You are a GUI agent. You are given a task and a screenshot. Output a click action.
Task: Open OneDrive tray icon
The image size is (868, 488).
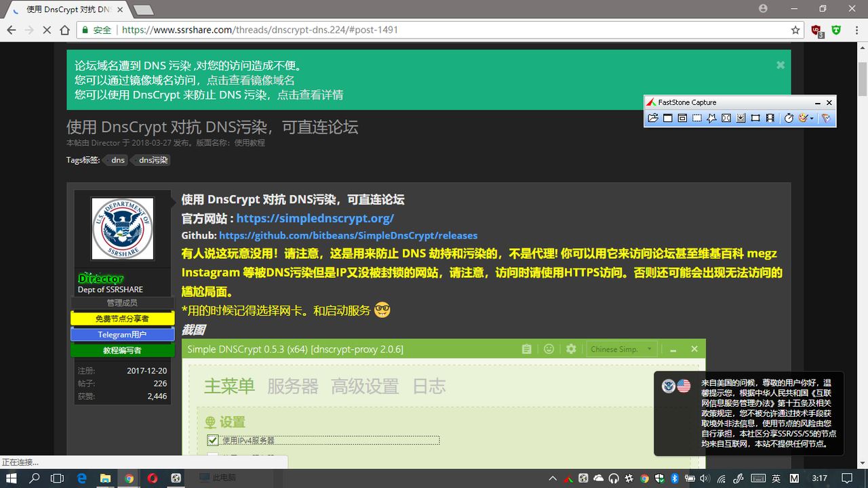[598, 479]
